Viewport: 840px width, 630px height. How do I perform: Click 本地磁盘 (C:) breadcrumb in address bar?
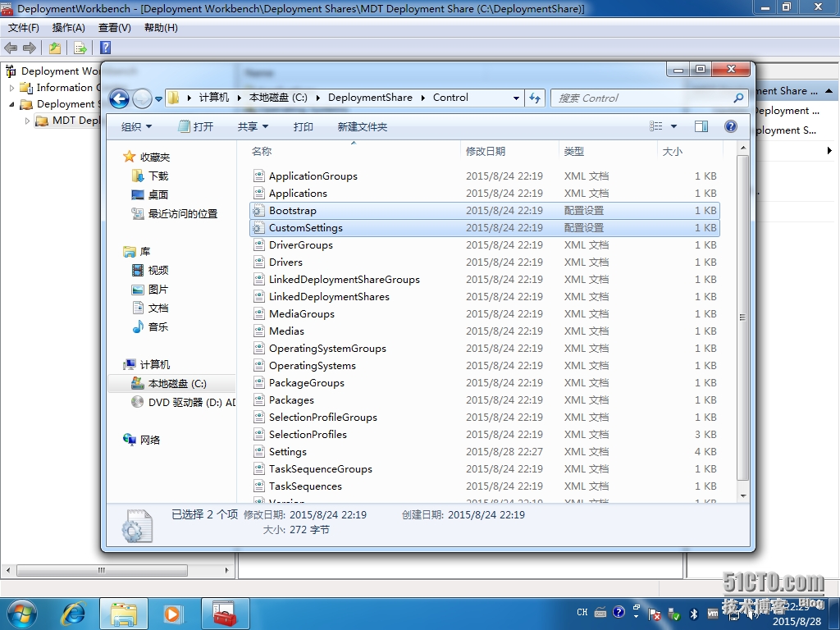(278, 98)
